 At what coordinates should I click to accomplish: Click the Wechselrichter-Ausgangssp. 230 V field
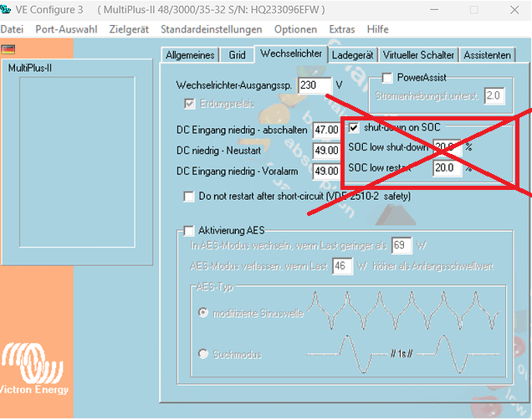(315, 85)
